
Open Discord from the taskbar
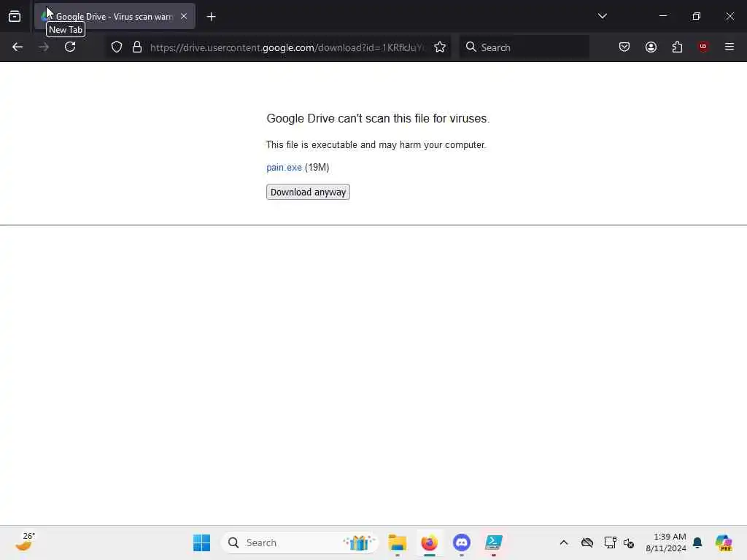(461, 542)
